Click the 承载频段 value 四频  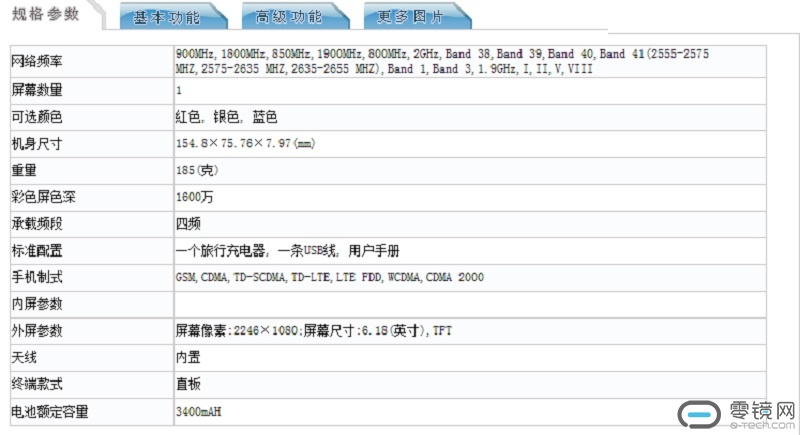(x=188, y=224)
